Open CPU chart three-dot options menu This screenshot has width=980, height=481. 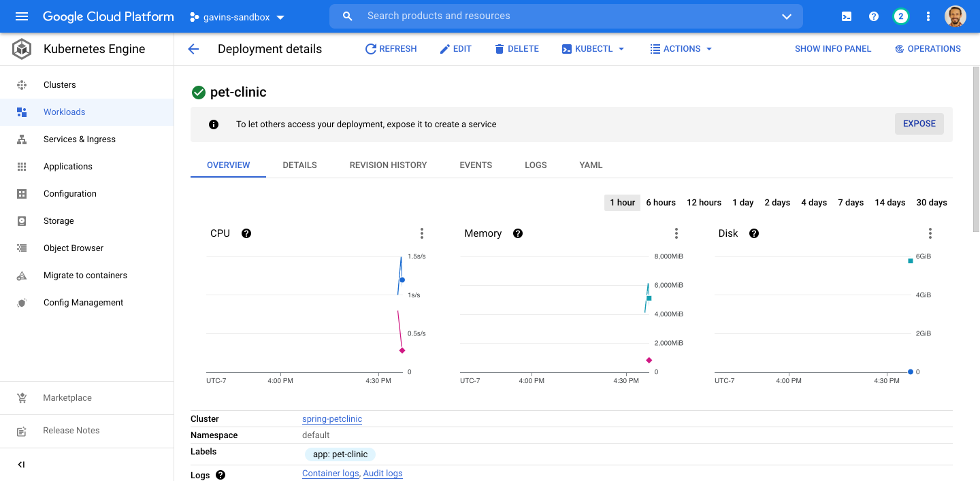422,233
